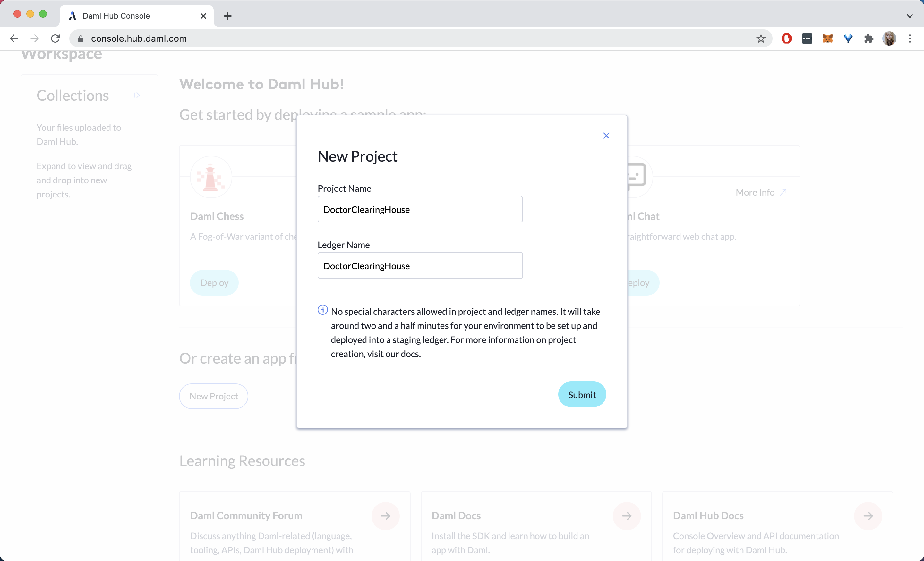
Task: Expand the Collections panel arrow
Action: click(137, 96)
